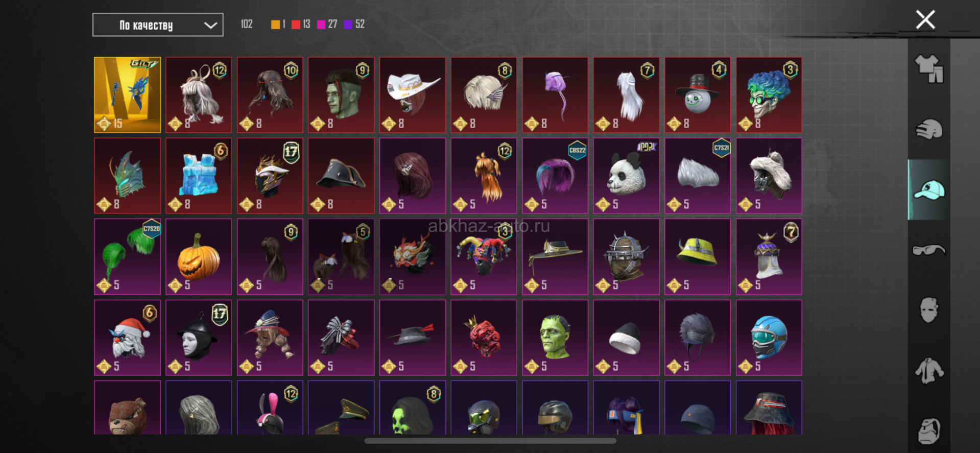
Task: Close the inventory with the X
Action: (925, 20)
